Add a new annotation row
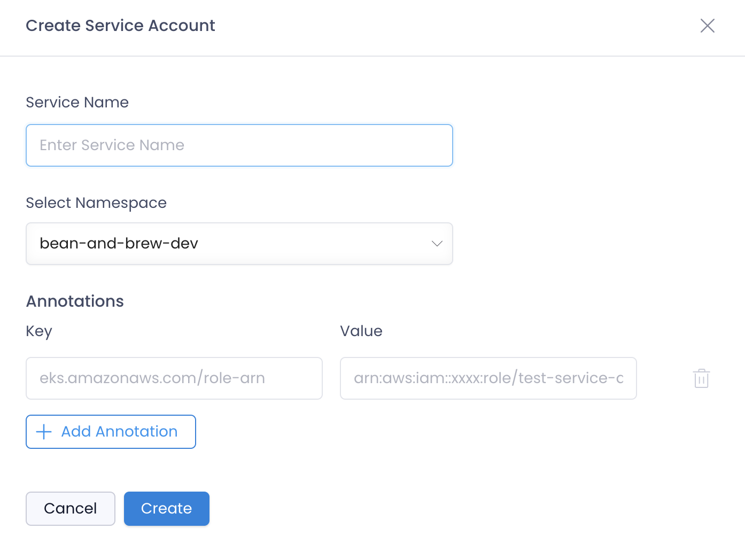Image resolution: width=745 pixels, height=560 pixels. 111,432
